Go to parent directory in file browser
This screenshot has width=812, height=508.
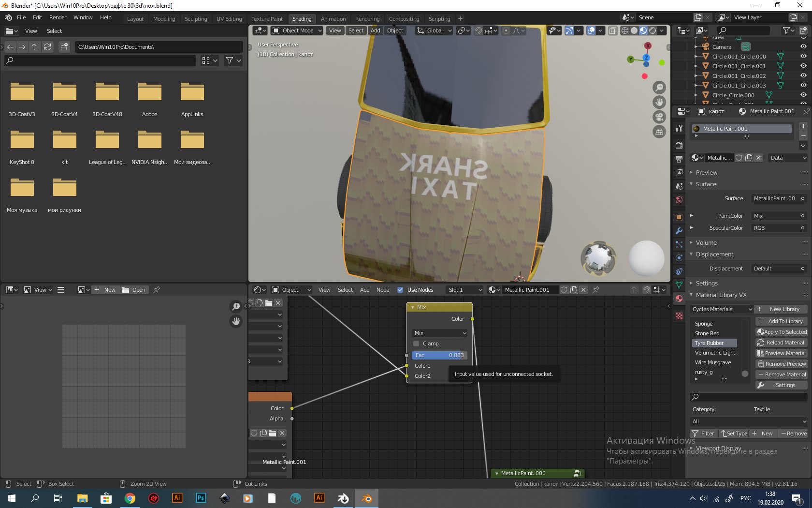[35, 47]
